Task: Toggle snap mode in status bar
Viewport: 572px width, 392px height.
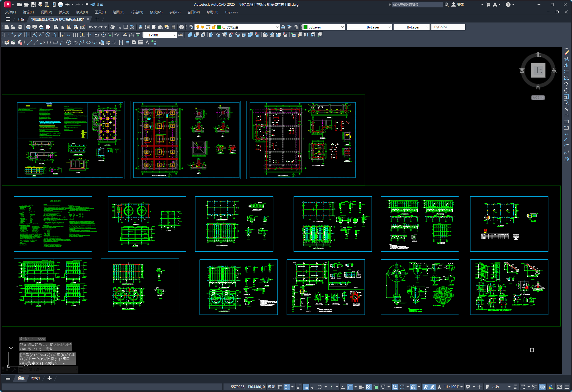Action: (x=287, y=387)
